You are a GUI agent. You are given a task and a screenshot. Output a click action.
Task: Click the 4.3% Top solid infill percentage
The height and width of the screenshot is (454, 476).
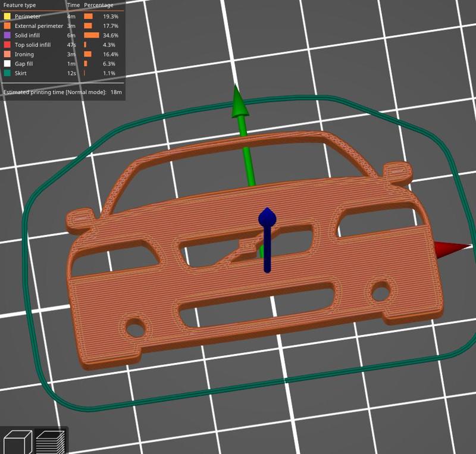[109, 45]
